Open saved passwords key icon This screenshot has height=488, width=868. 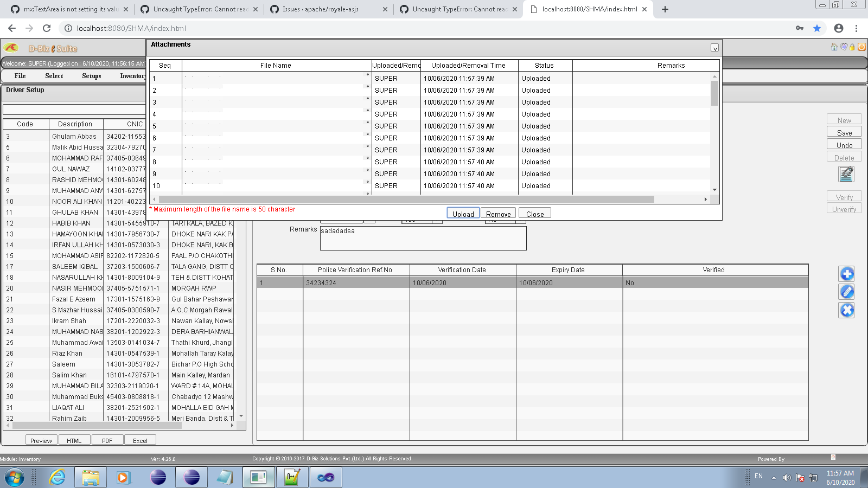click(x=800, y=28)
